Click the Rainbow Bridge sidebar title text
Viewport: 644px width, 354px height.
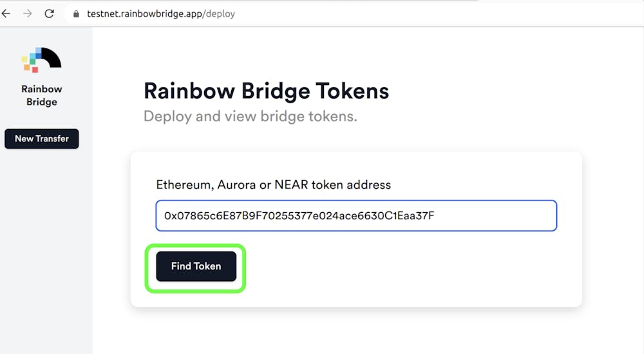point(41,95)
